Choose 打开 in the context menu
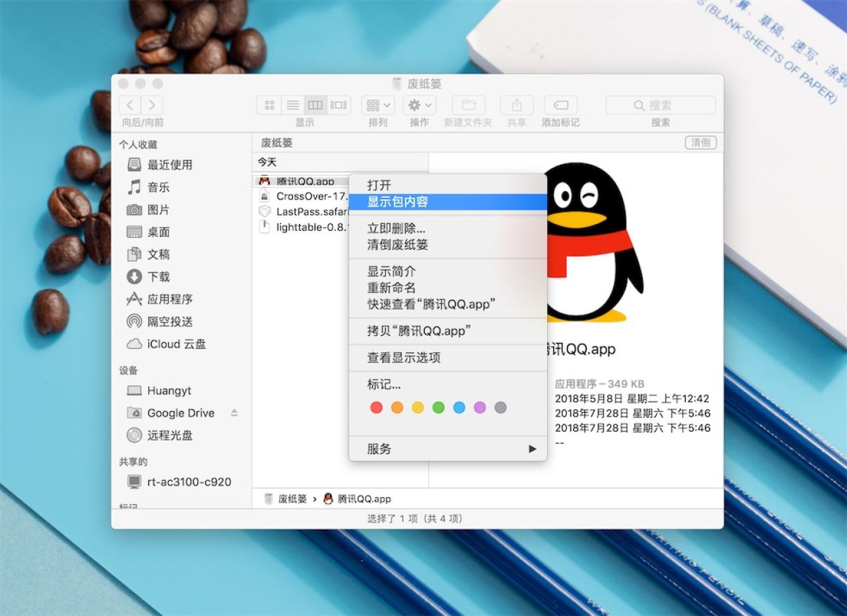Viewport: 847px width, 616px height. pos(448,185)
